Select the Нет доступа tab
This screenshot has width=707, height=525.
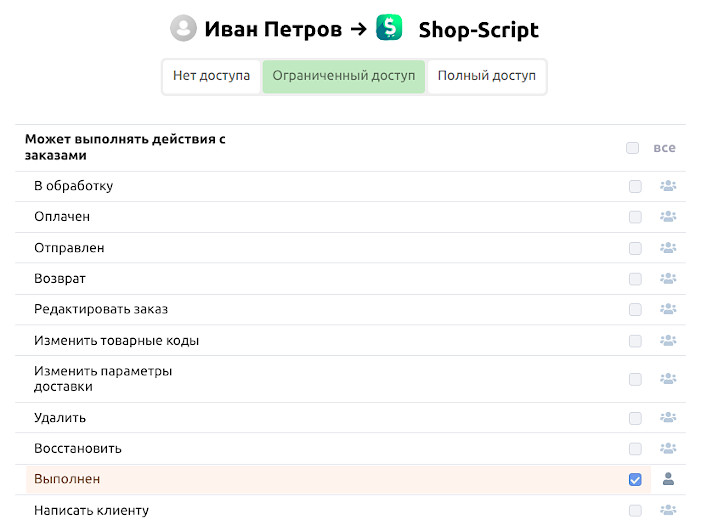pyautogui.click(x=211, y=76)
